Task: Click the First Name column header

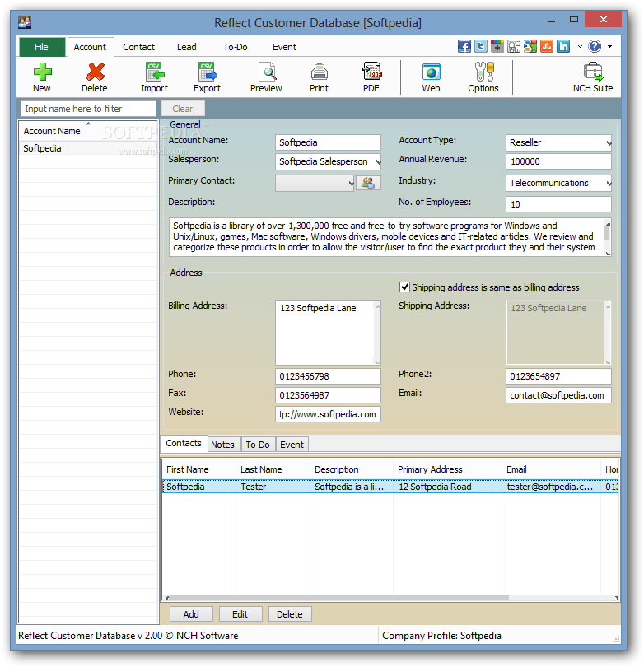Action: pyautogui.click(x=199, y=469)
